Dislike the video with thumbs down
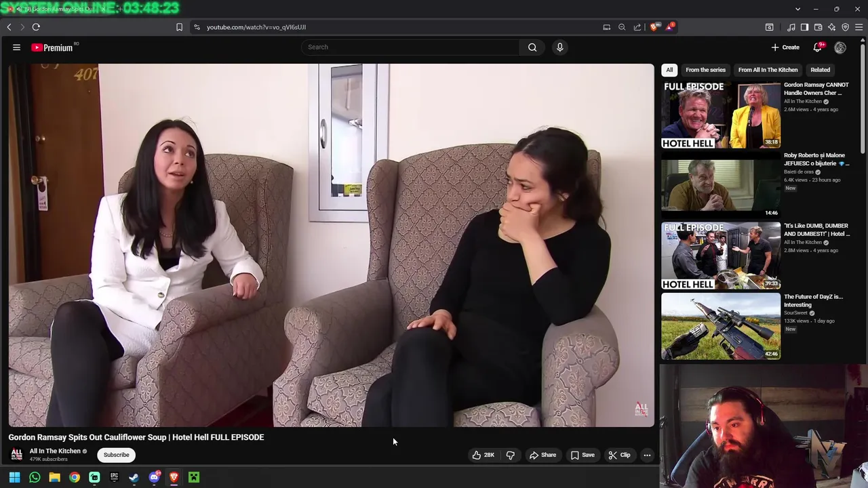Image resolution: width=868 pixels, height=488 pixels. click(x=510, y=455)
